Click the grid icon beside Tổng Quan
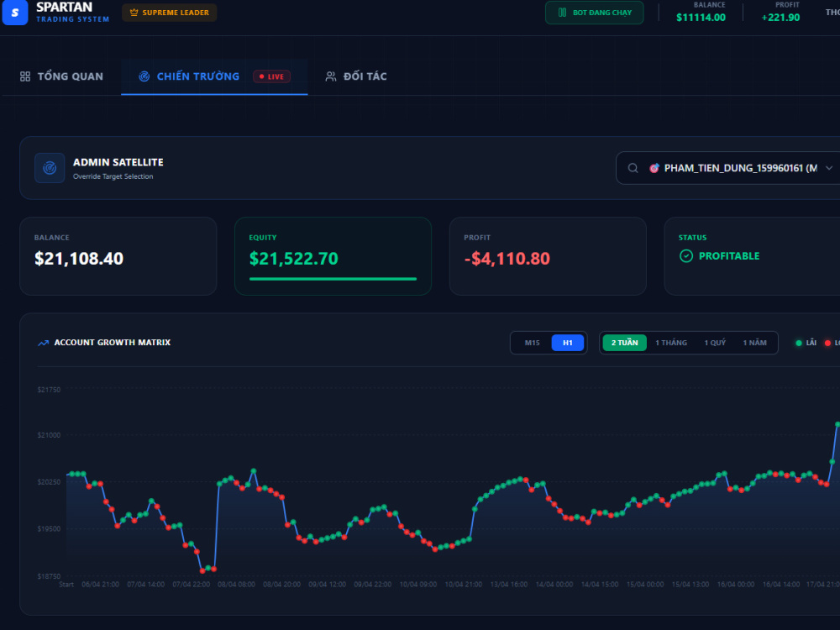The height and width of the screenshot is (630, 840). pos(25,76)
